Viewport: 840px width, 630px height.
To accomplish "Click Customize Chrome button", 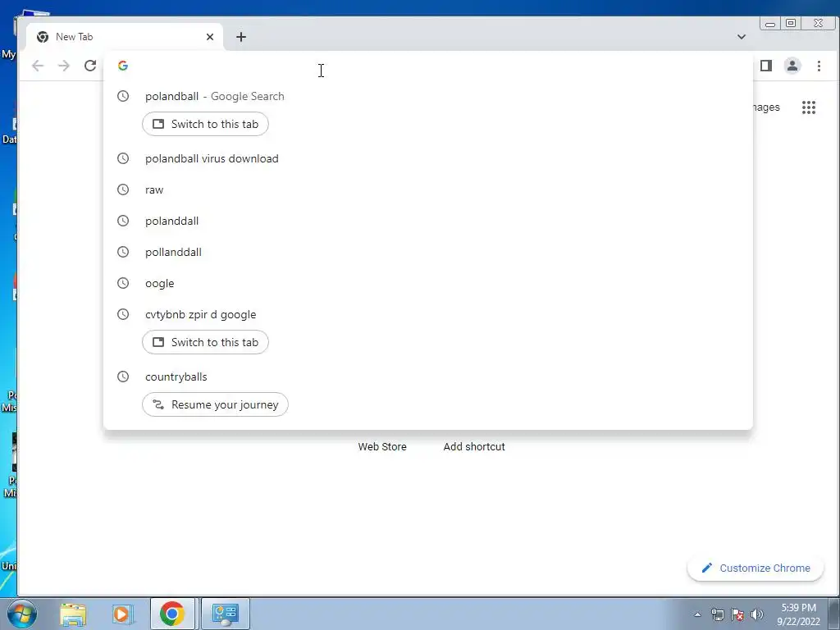I will (x=756, y=568).
